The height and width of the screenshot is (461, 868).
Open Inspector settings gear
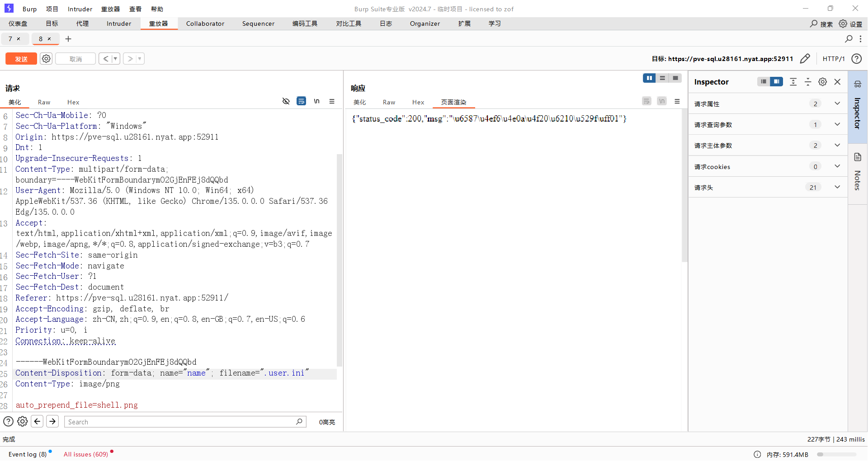(x=823, y=81)
